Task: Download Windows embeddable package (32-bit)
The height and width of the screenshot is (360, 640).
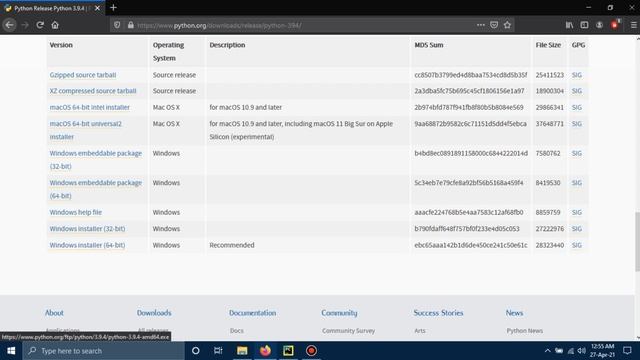Action: click(96, 160)
